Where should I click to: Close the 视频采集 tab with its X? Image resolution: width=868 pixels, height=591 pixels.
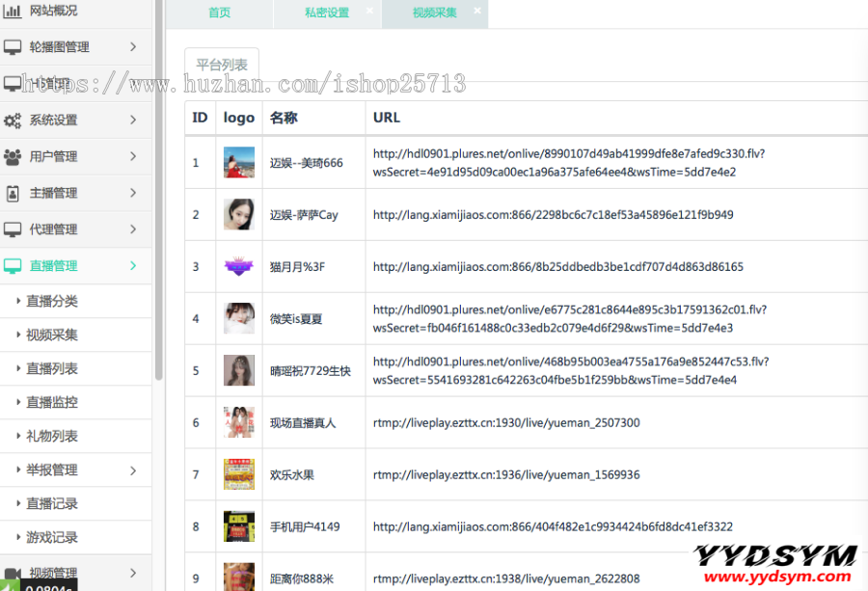coord(477,12)
